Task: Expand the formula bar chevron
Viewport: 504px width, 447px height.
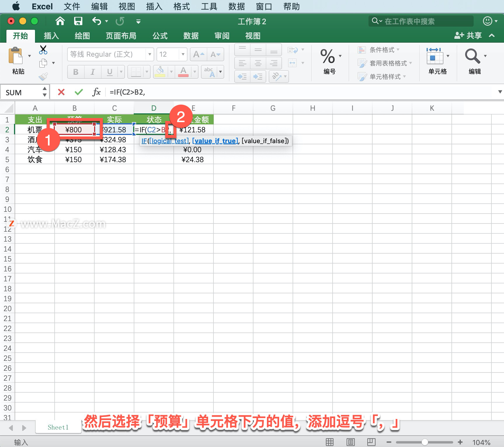Action: click(500, 92)
